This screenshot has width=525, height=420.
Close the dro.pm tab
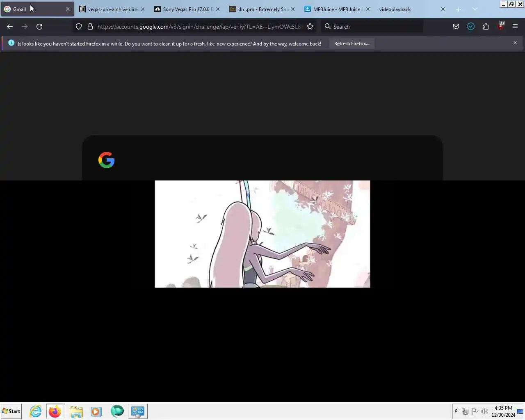(293, 9)
